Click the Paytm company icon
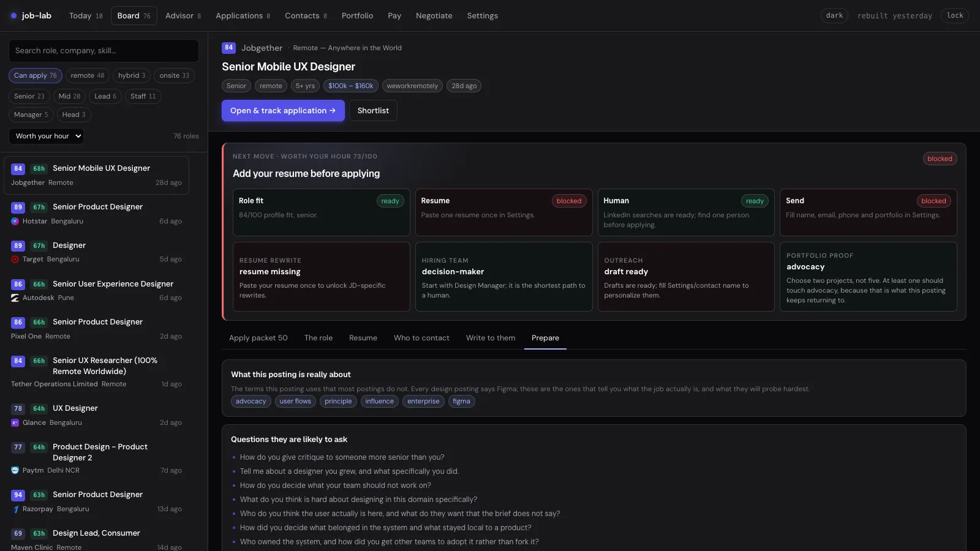This screenshot has height=551, width=980. pos(15,471)
